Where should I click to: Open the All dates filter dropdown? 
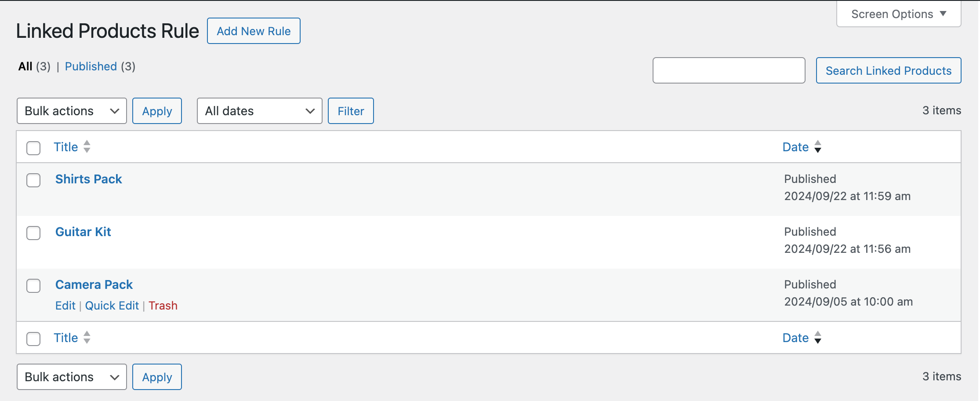click(259, 111)
